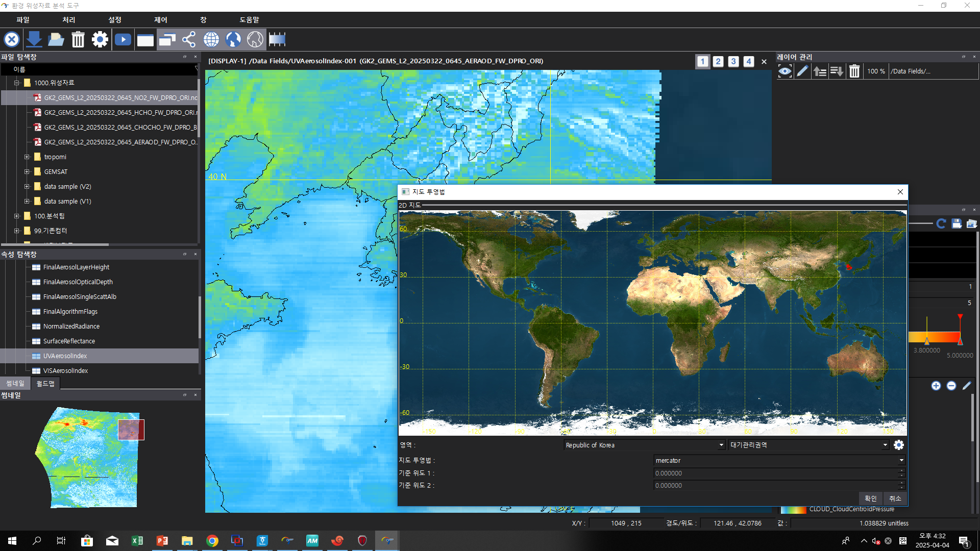Move layer up in layer manager
980x551 pixels.
820,71
